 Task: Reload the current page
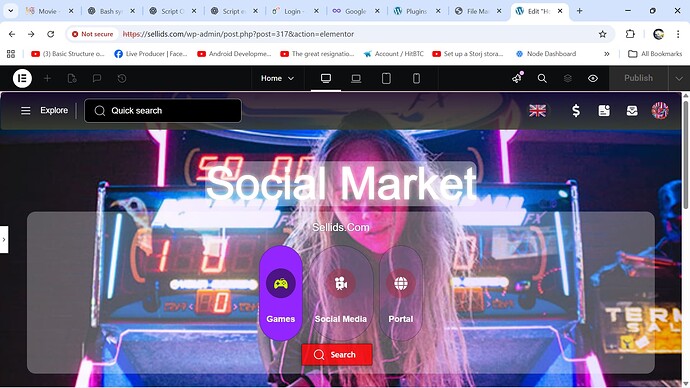point(51,34)
